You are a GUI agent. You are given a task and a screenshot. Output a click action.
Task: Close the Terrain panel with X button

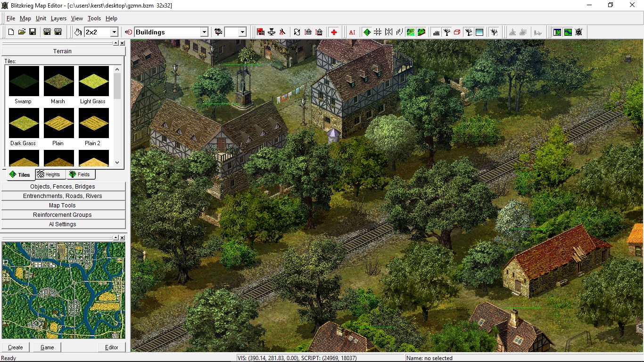pos(122,43)
